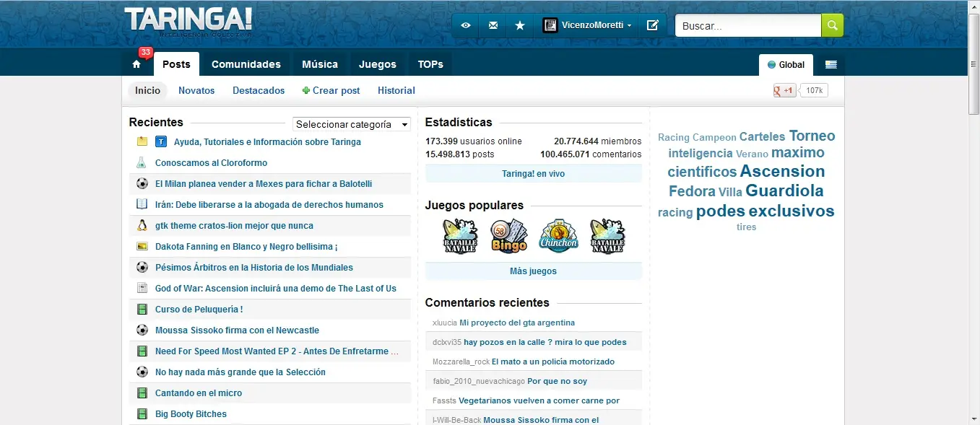Click film icon beside Curso de Peluquería

142,309
